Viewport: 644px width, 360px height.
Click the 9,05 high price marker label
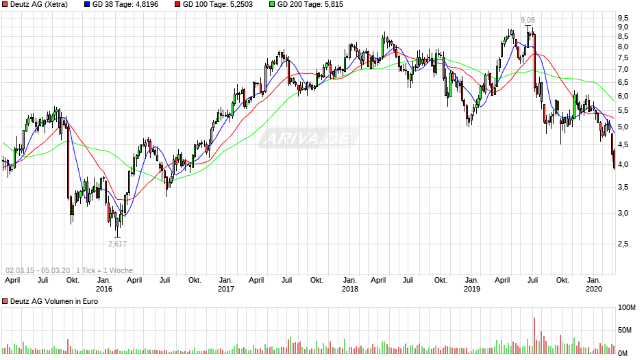point(528,20)
